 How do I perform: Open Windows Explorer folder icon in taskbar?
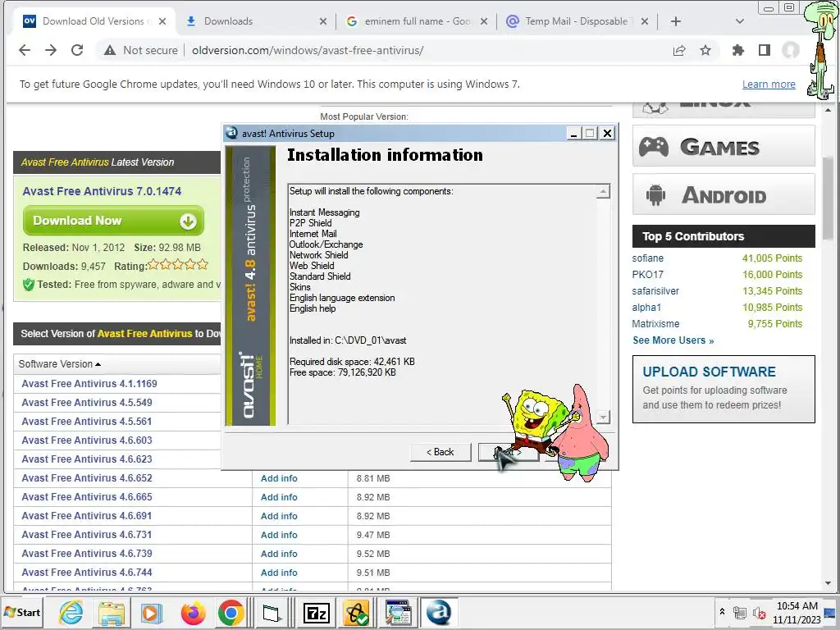112,612
